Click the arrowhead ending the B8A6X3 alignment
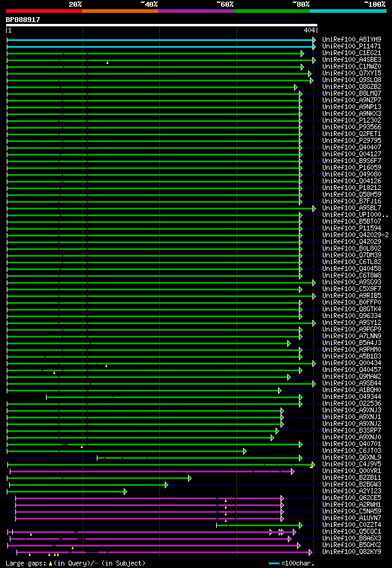The image size is (392, 568). point(290,539)
